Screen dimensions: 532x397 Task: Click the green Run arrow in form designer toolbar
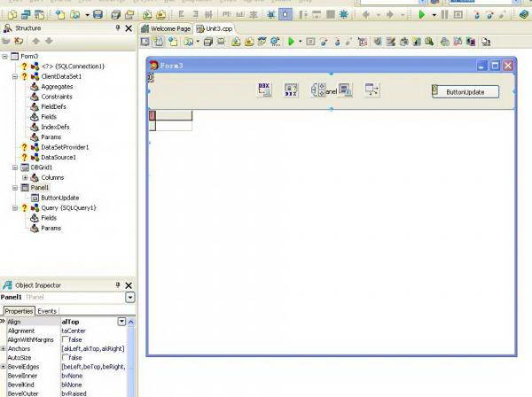click(291, 42)
